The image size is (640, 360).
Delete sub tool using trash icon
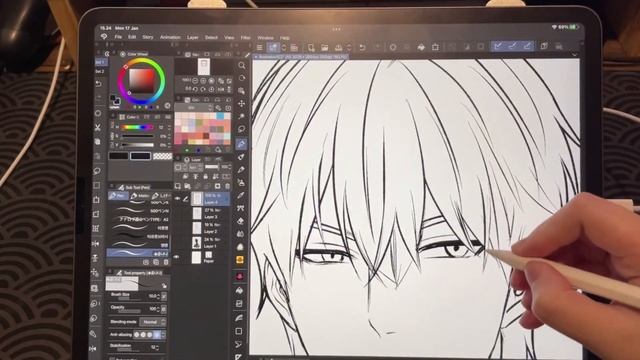click(x=166, y=262)
